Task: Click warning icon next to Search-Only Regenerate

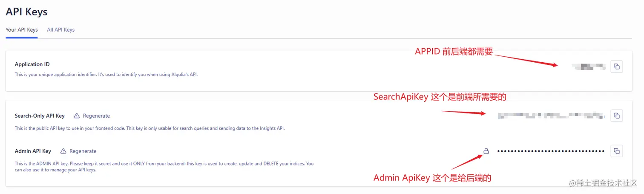Action: [x=77, y=116]
